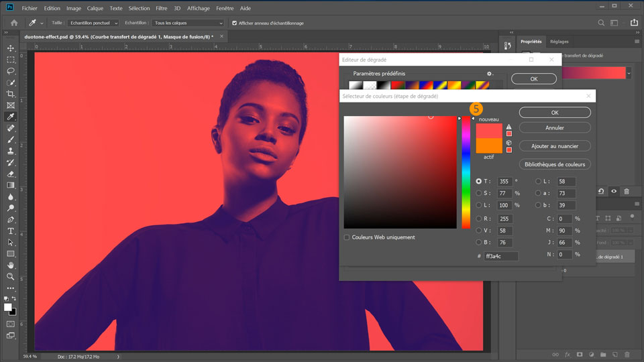Open the workspace switcher icon
This screenshot has height=362, width=644.
(x=614, y=23)
